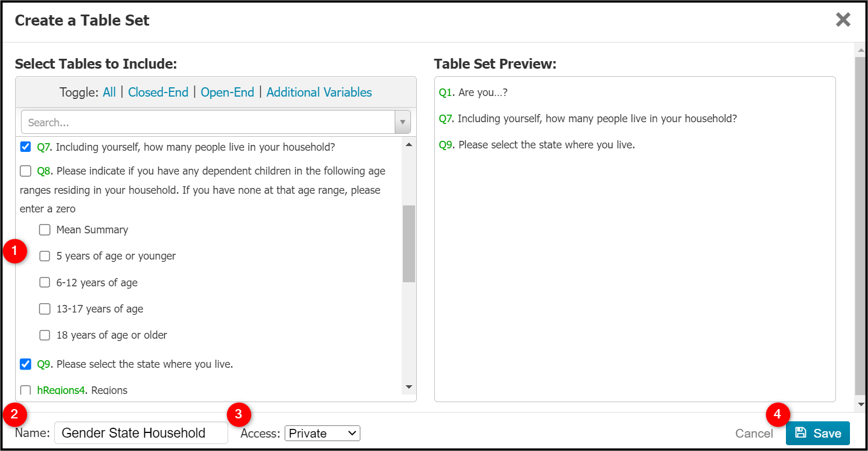Close the Create a Table Set dialog

[x=843, y=20]
